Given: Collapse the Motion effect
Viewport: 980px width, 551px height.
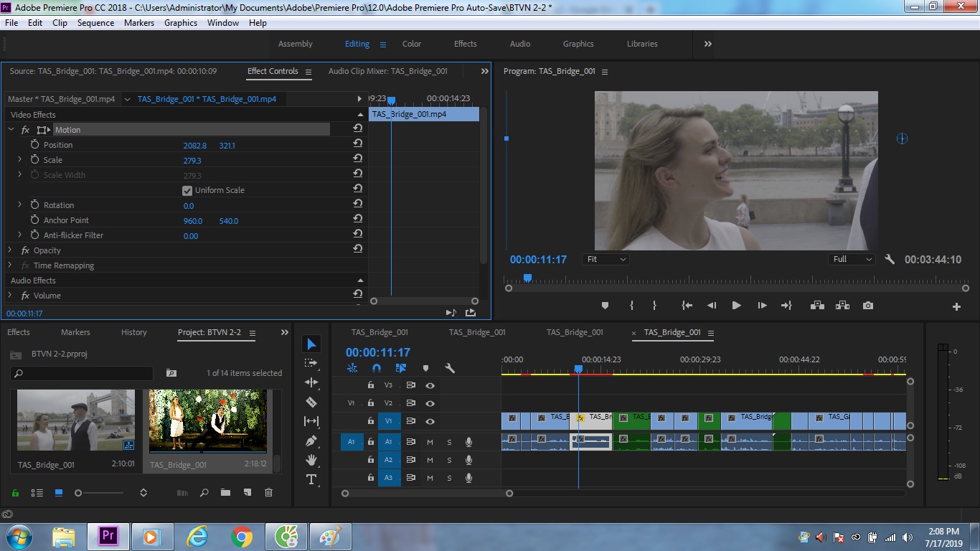Looking at the screenshot, I should (x=11, y=129).
